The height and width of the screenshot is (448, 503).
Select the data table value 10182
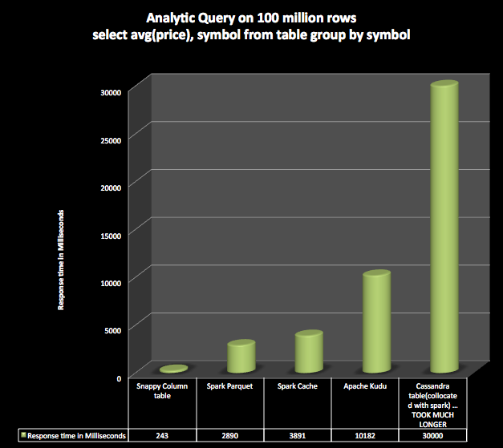point(365,436)
